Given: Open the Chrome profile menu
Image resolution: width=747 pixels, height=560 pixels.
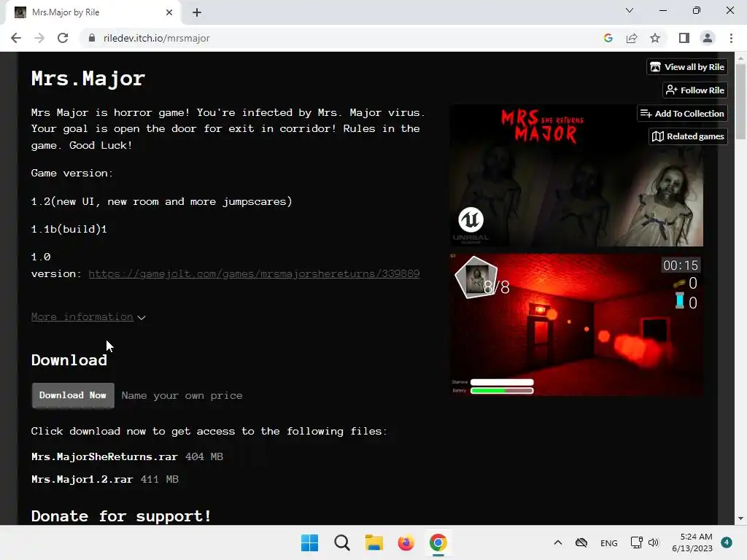Looking at the screenshot, I should [708, 38].
